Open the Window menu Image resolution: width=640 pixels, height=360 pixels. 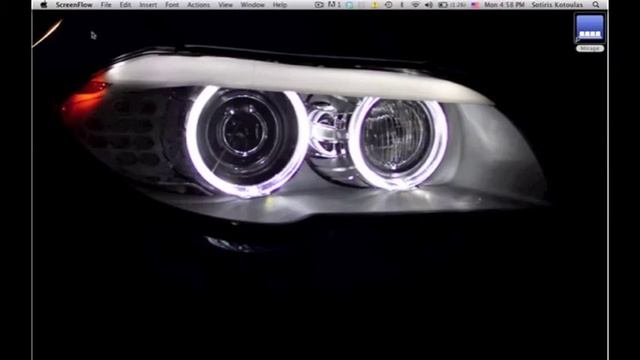point(252,5)
